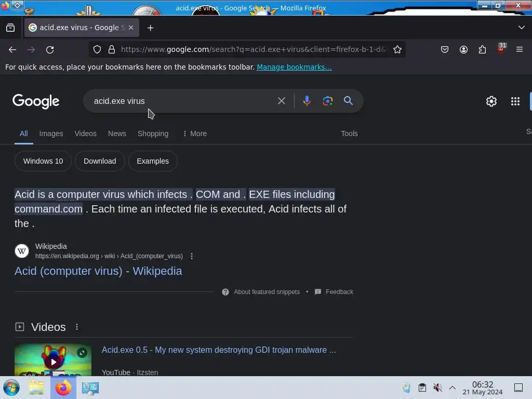Open the Extensions puzzle icon
Viewport: 532px width, 399px height.
[x=482, y=49]
